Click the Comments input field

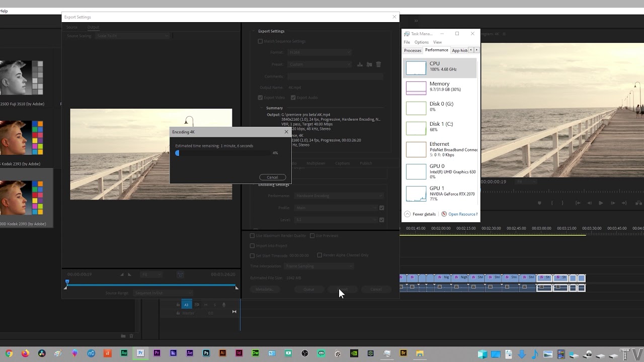pyautogui.click(x=335, y=76)
